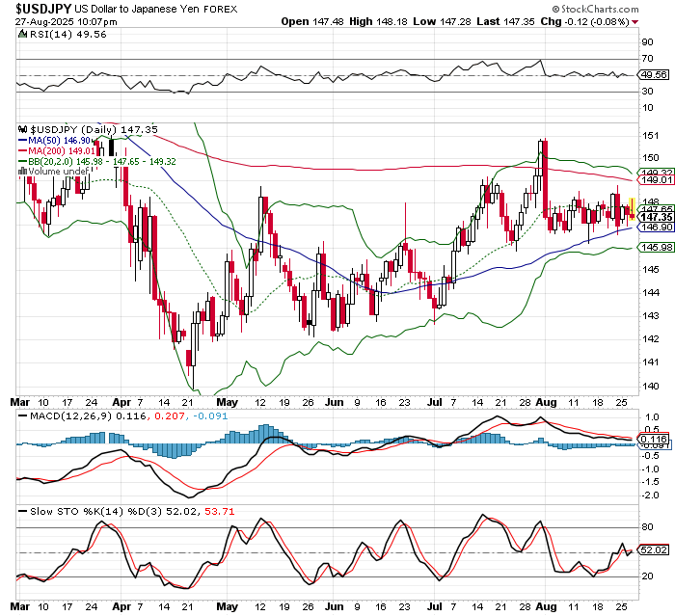Click the RSI(14) legend marker icon
The image size is (675, 616).
(x=20, y=35)
